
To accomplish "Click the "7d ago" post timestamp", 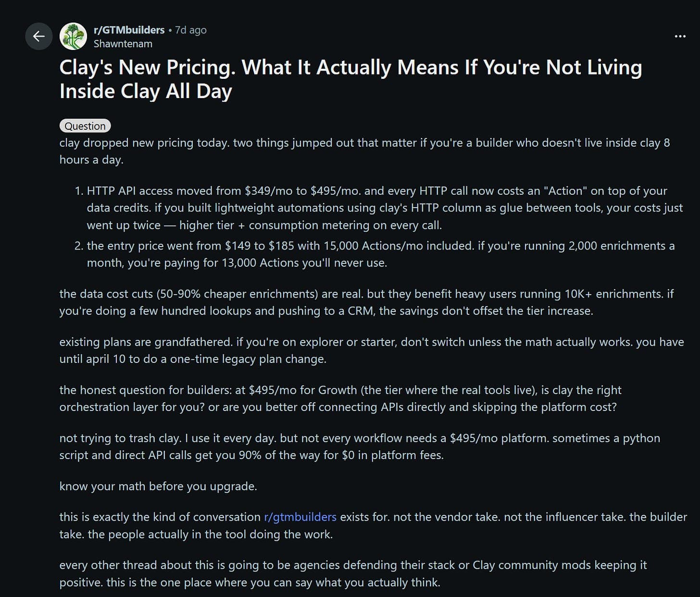I will tap(191, 30).
